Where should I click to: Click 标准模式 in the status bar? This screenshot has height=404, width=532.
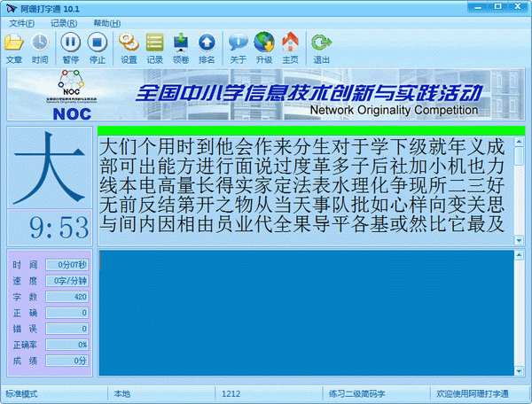[21, 394]
